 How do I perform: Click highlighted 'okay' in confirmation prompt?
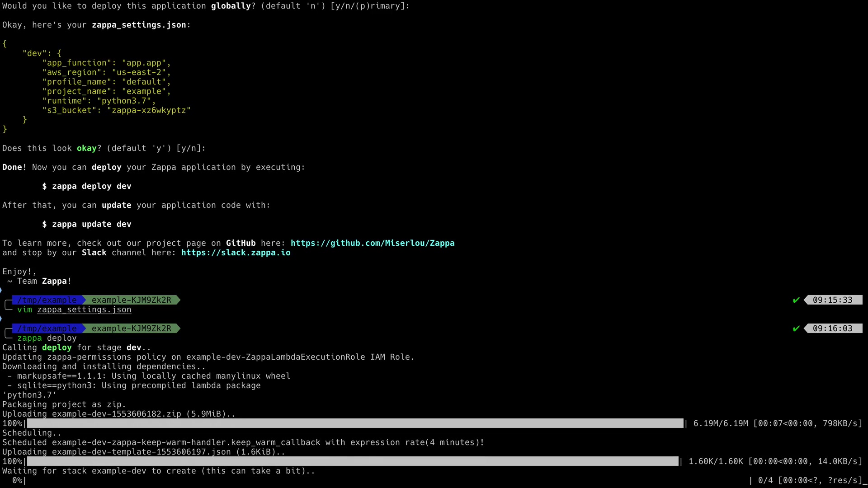click(86, 148)
